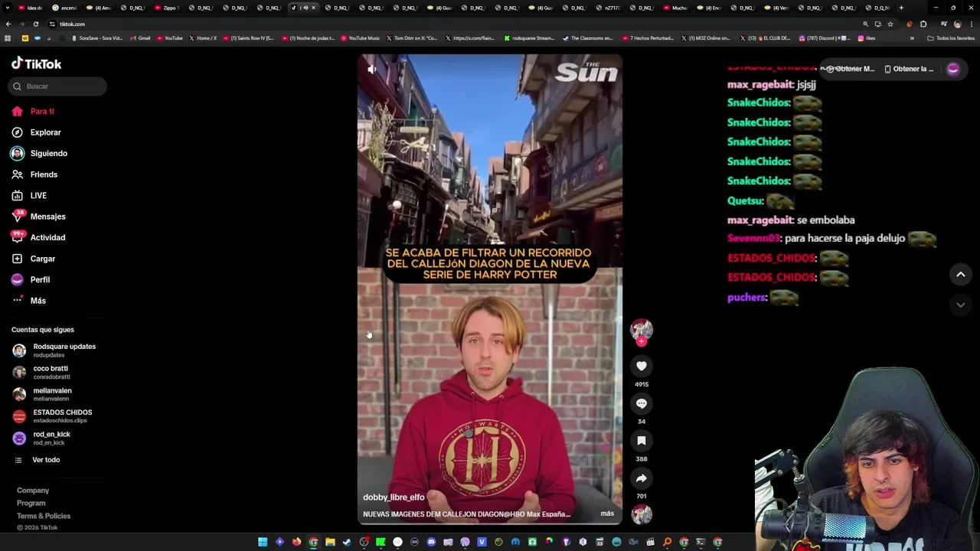980x551 pixels.
Task: Click the streamer webcam overlay
Action: [x=867, y=459]
